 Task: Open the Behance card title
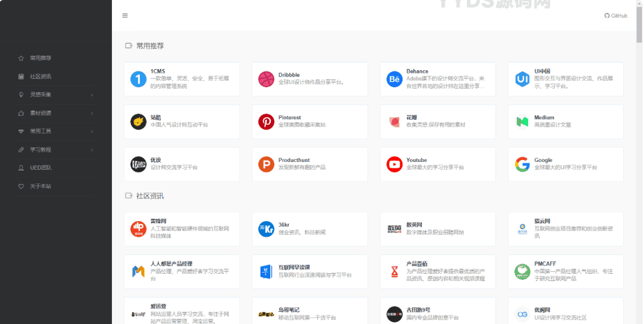pyautogui.click(x=417, y=72)
